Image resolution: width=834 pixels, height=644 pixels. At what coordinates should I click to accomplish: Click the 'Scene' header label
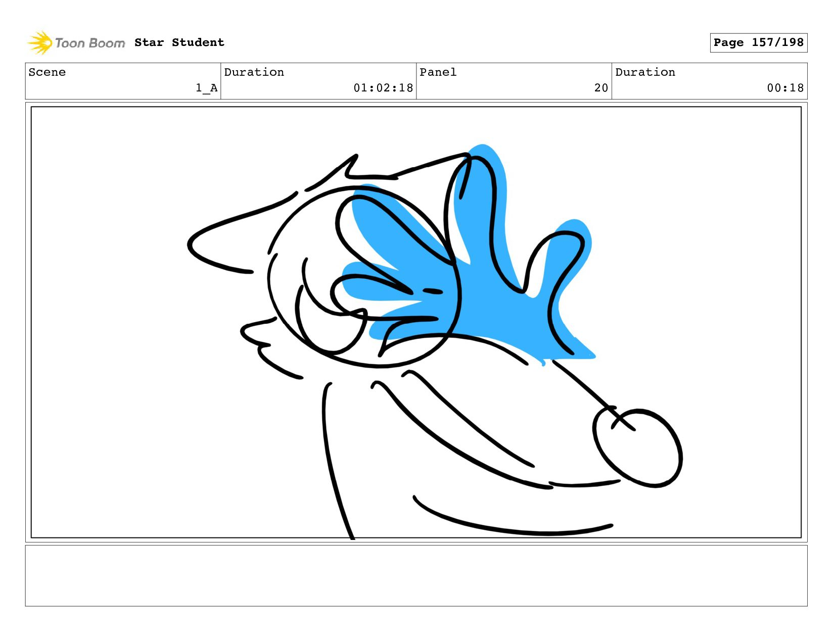[47, 72]
